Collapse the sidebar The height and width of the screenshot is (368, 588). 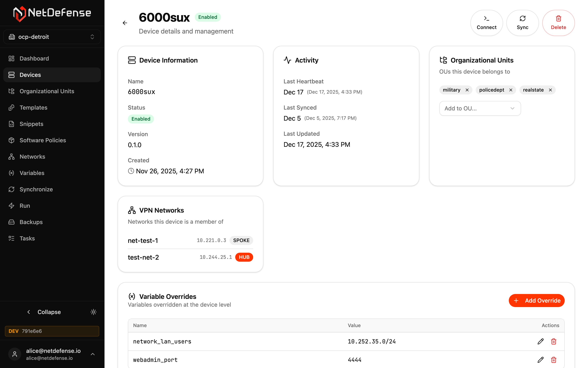(44, 312)
